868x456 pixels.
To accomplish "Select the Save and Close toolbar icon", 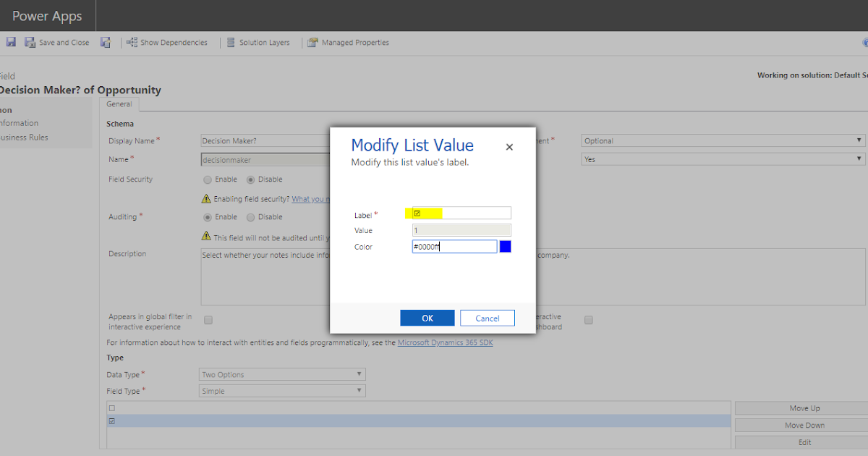I will coord(30,42).
